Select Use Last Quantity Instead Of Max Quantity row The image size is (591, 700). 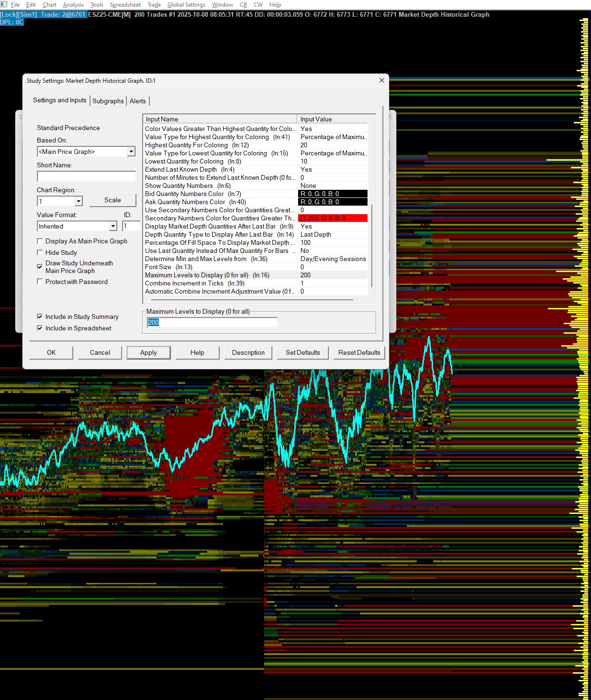pyautogui.click(x=256, y=251)
